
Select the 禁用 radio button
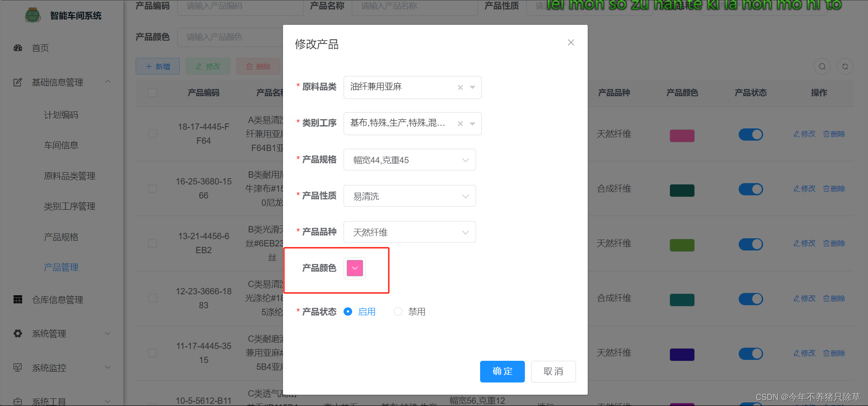(x=398, y=312)
